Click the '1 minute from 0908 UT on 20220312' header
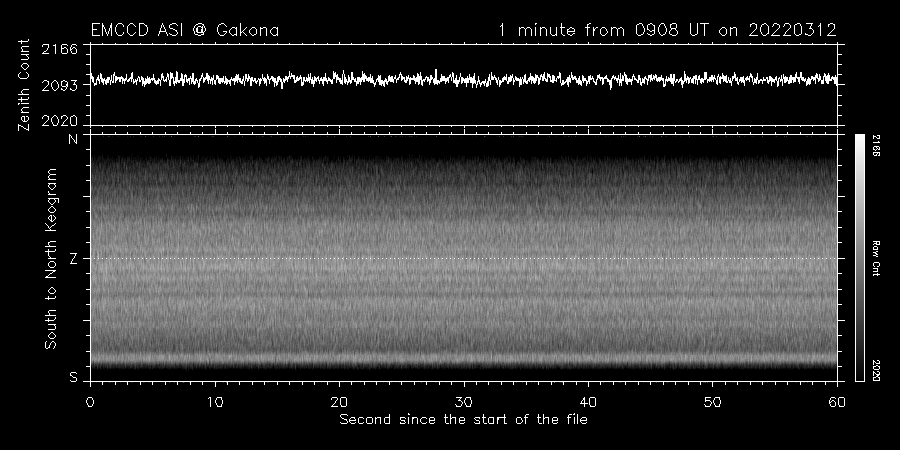900x450 pixels. click(x=667, y=30)
